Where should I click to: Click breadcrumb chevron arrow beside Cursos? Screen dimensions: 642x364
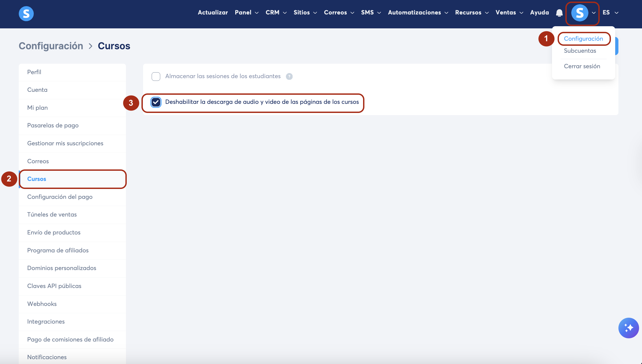click(91, 46)
